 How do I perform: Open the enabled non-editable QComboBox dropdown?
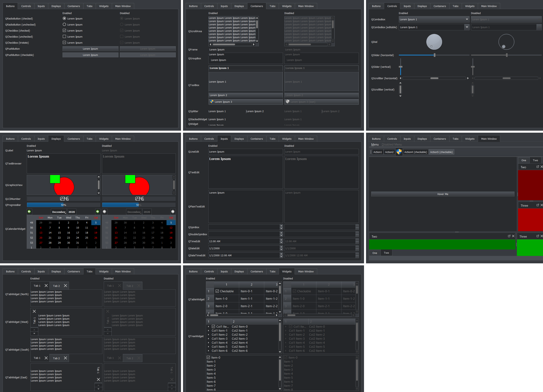[434, 19]
